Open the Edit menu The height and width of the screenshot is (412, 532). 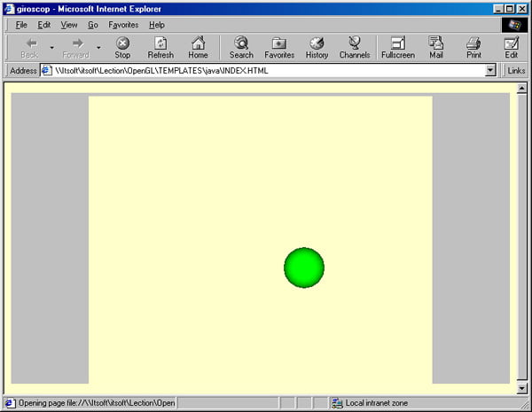pos(44,25)
